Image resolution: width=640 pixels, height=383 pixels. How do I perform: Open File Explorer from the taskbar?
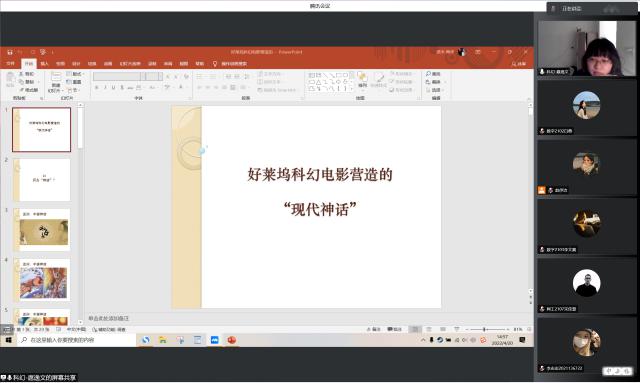coord(163,340)
